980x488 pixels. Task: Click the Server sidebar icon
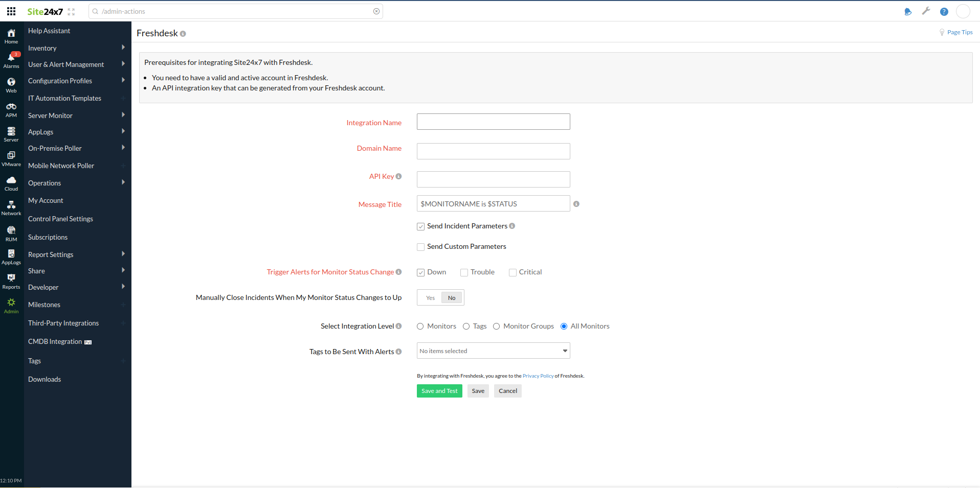[11, 133]
